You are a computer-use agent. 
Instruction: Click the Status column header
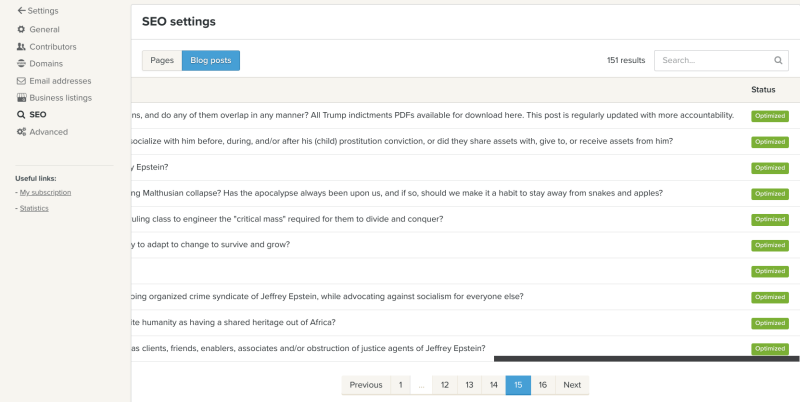pos(763,90)
